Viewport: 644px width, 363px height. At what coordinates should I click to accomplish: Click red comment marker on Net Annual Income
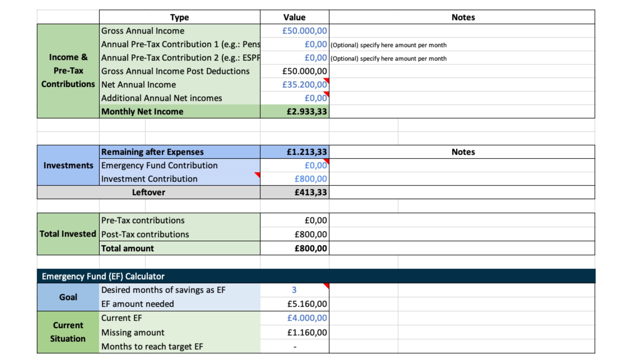[327, 80]
